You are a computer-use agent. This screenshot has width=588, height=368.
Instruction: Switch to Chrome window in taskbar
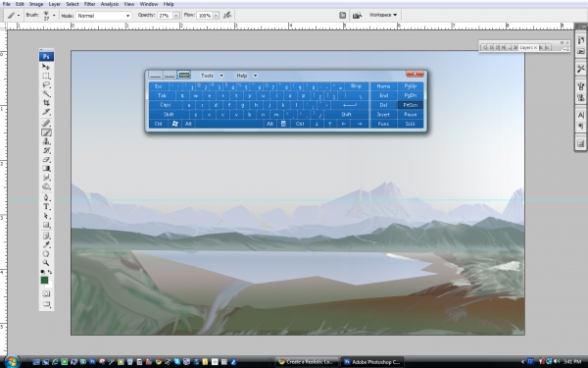pyautogui.click(x=307, y=362)
